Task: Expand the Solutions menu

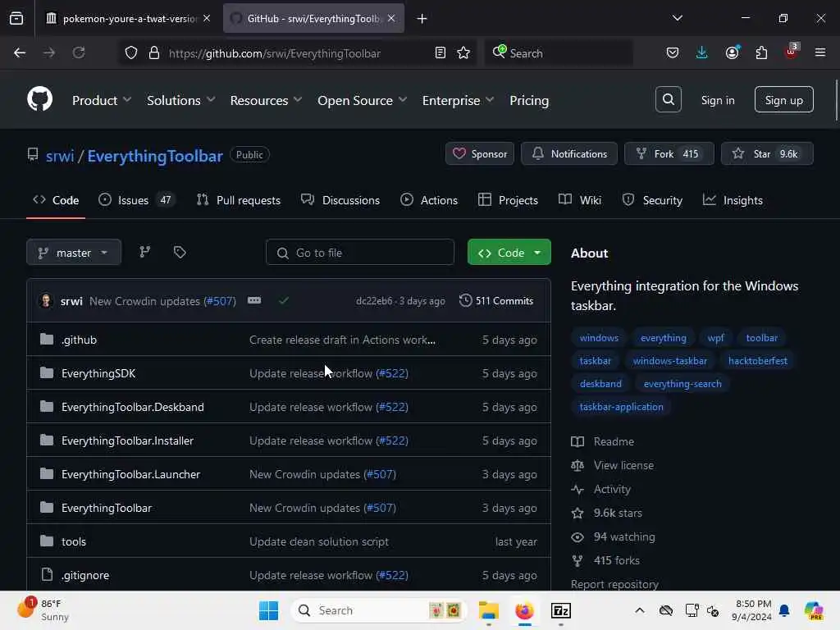Action: 180,100
